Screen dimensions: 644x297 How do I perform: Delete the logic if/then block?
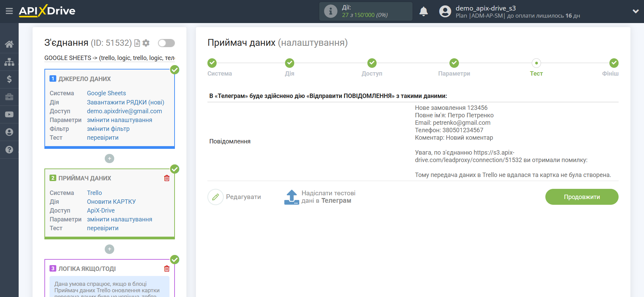(167, 269)
